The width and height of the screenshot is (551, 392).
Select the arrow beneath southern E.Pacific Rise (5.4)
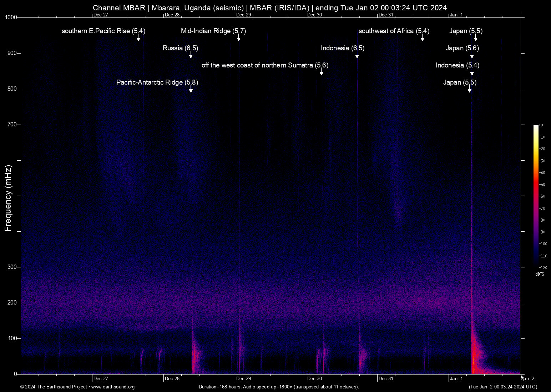point(138,39)
